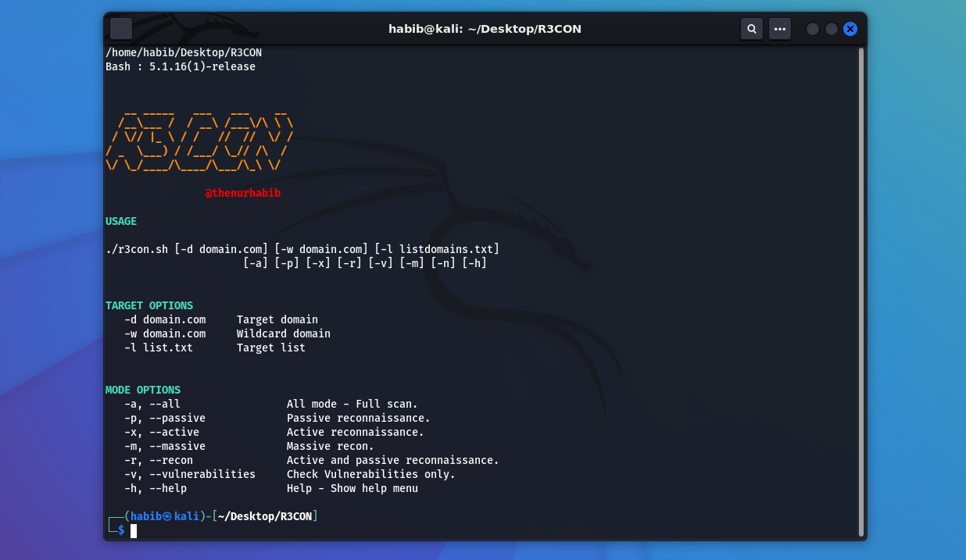The height and width of the screenshot is (560, 966).
Task: Click 'All mode - Full scan.' description
Action: click(352, 404)
